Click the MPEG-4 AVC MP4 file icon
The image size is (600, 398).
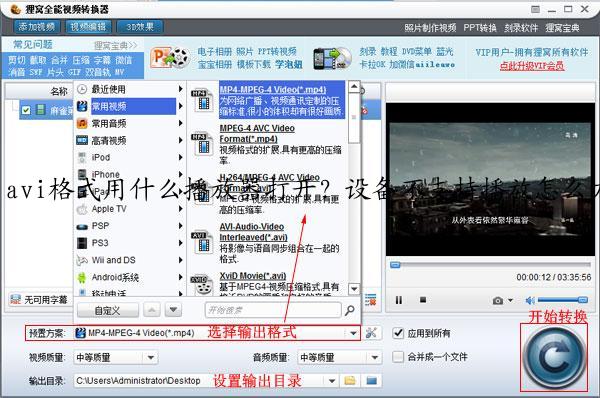[x=202, y=144]
